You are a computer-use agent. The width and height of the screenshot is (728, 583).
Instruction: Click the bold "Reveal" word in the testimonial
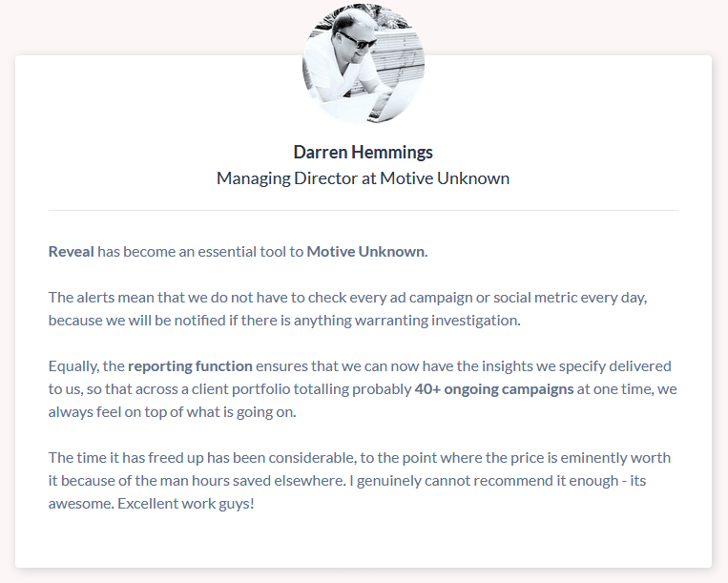pyautogui.click(x=72, y=253)
